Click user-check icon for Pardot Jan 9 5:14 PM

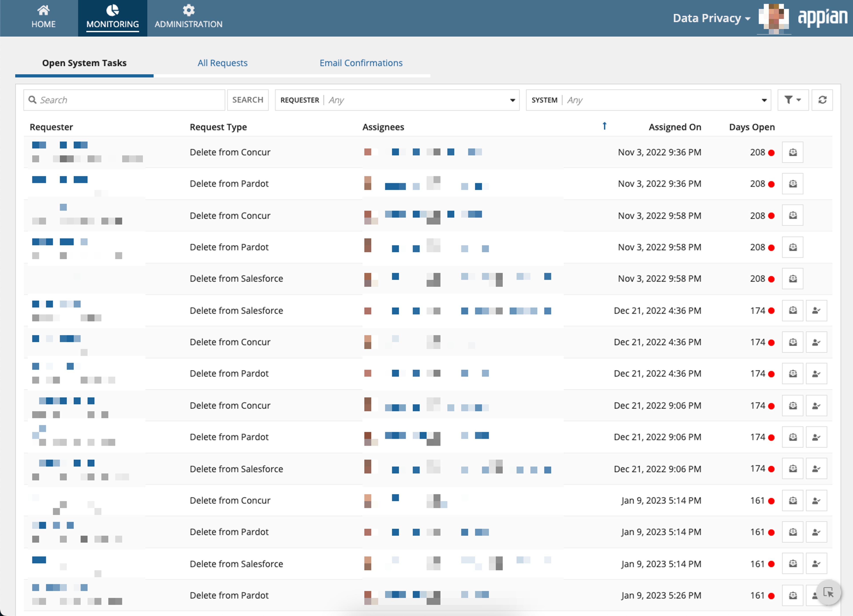point(816,532)
